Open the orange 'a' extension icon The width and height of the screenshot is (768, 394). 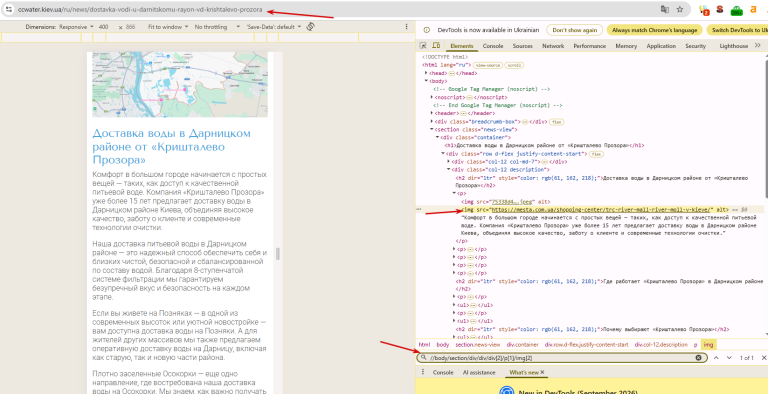[753, 9]
